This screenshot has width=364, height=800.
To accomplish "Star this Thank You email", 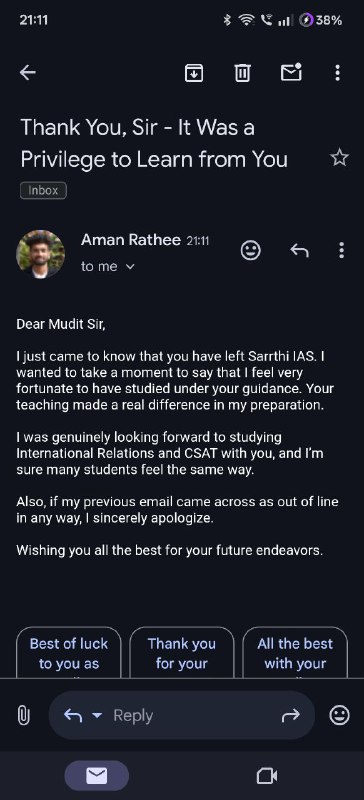I will pos(339,158).
